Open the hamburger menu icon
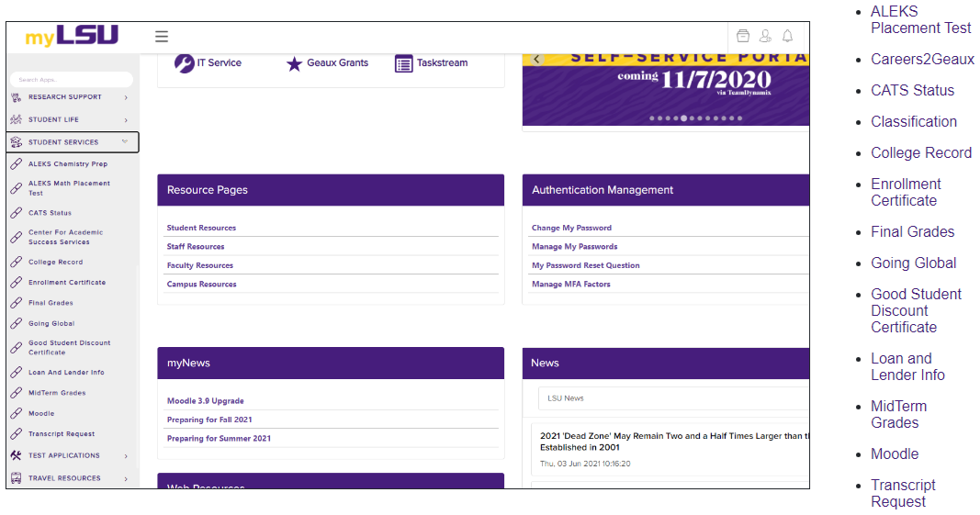 [x=162, y=36]
